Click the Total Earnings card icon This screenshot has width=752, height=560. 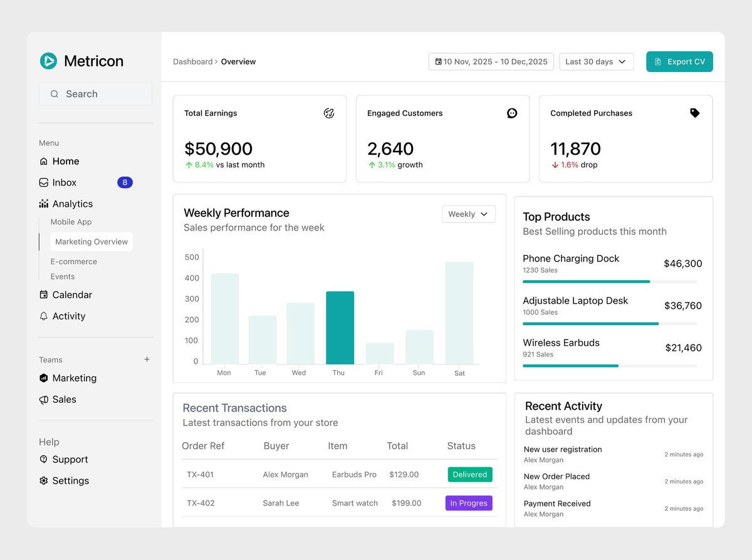pos(329,113)
